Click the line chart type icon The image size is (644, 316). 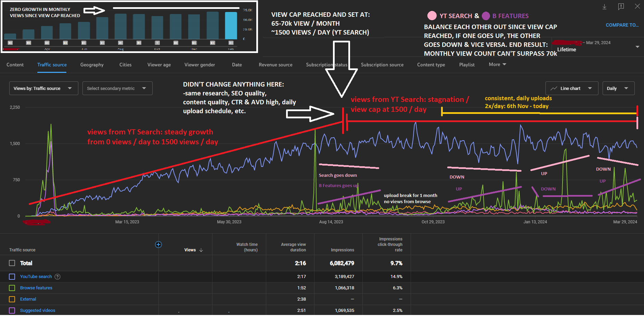click(x=554, y=89)
